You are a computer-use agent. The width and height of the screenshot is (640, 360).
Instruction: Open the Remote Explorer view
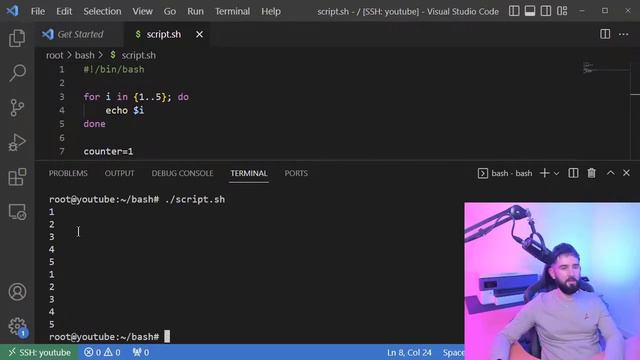click(17, 212)
